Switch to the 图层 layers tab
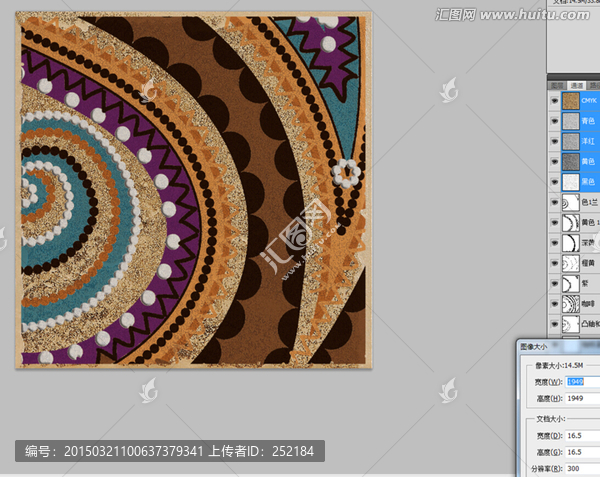 558,86
